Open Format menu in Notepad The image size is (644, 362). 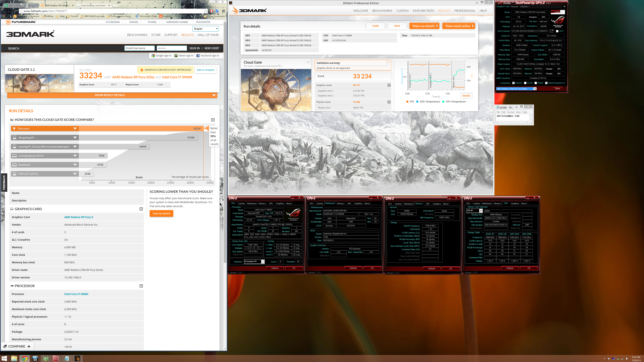(511, 112)
